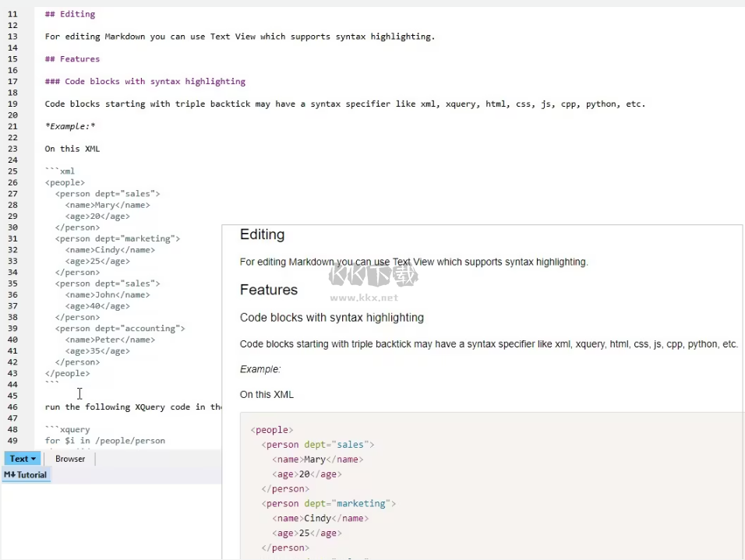Click highlighted '<people>' tag in preview code block

tap(272, 430)
